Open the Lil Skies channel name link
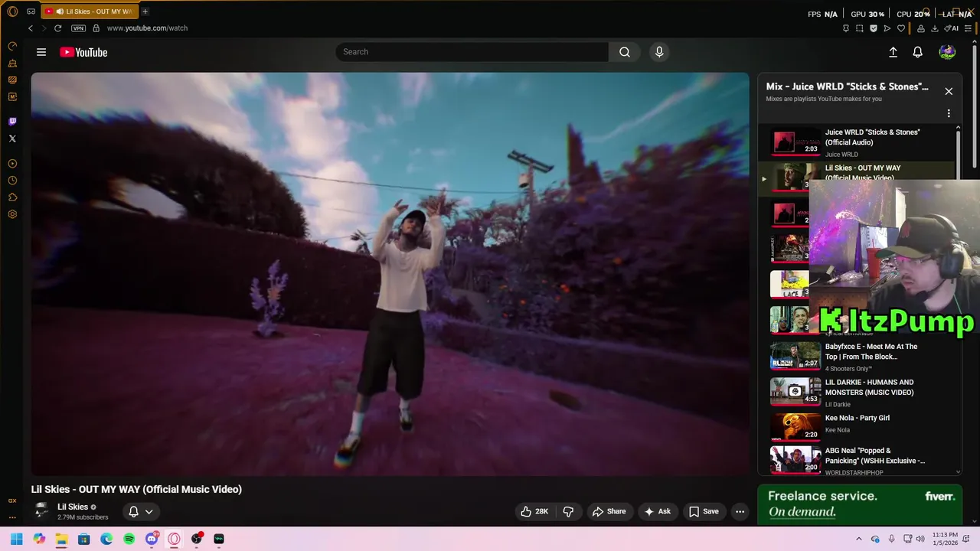This screenshot has height=551, width=980. click(73, 507)
